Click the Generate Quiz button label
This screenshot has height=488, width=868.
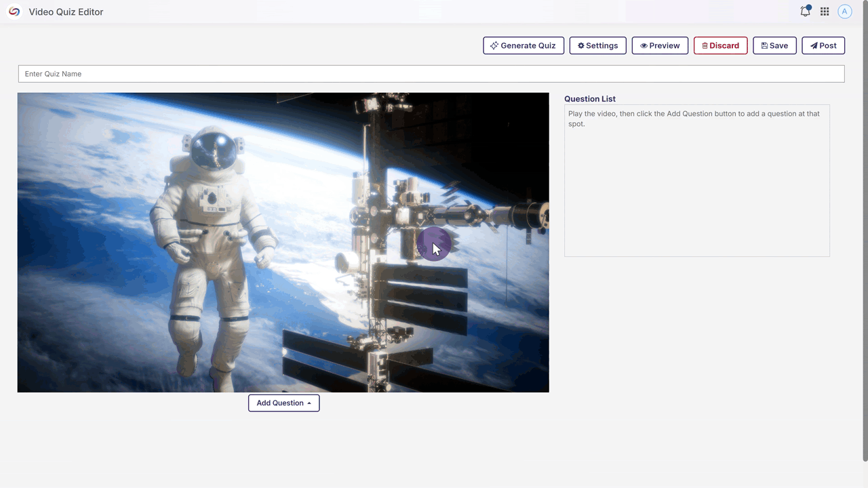(528, 45)
